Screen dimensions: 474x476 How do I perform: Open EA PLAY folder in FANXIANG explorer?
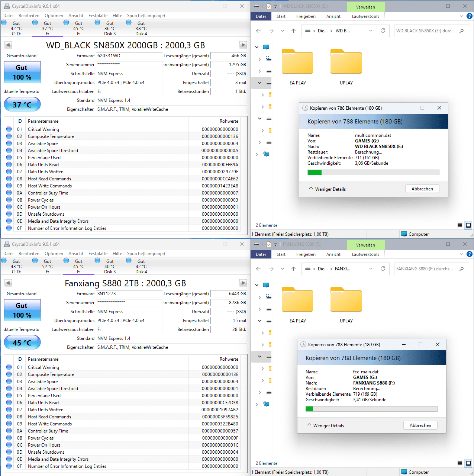tap(297, 305)
